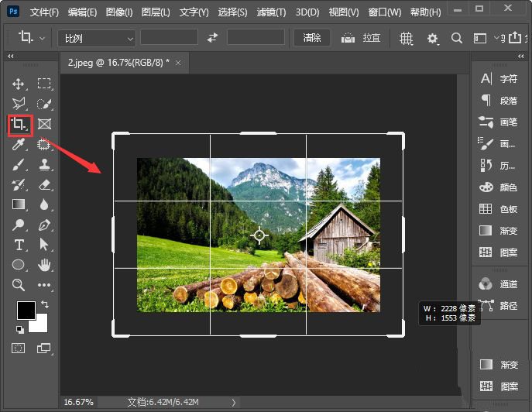532x412 pixels.
Task: Swap crop width and height values
Action: pos(212,37)
